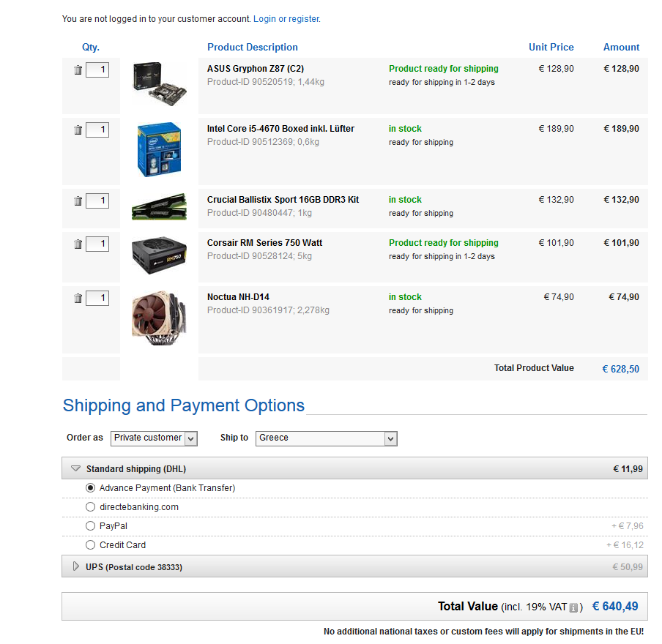Click the Amount column header
662x644 pixels.
click(622, 48)
